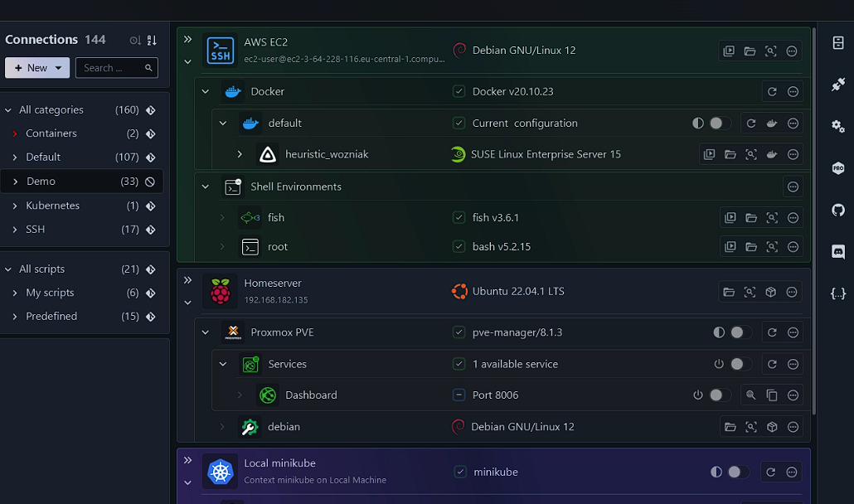This screenshot has height=504, width=854.
Task: Open Discord link in right sidebar
Action: pos(838,251)
